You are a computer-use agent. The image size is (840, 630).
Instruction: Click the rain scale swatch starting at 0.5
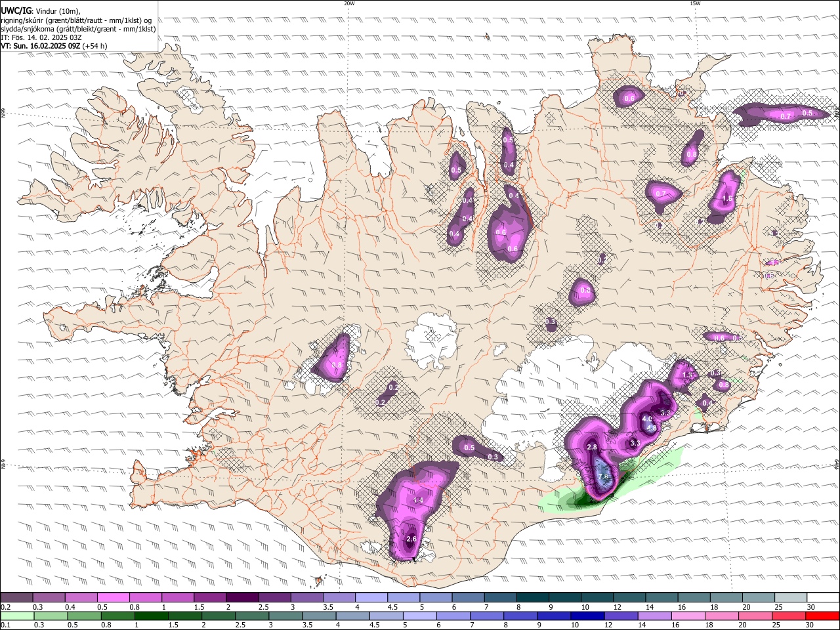click(x=84, y=616)
